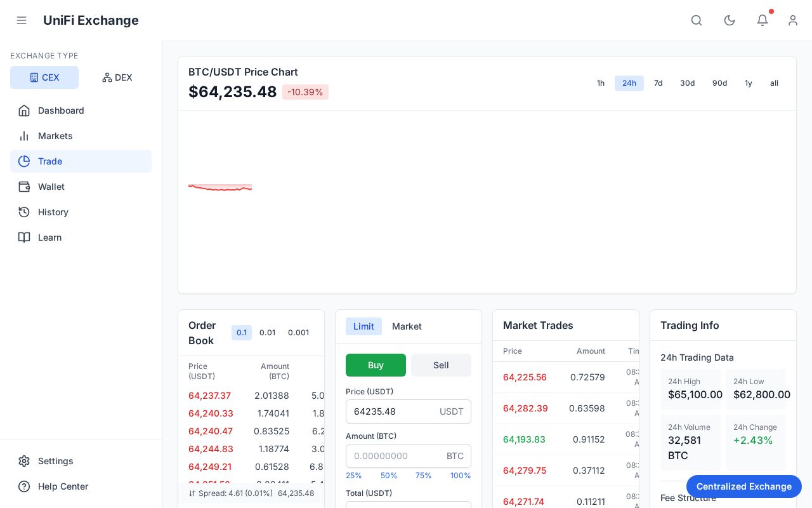
Task: Set amount to 25% of balance
Action: pos(354,476)
